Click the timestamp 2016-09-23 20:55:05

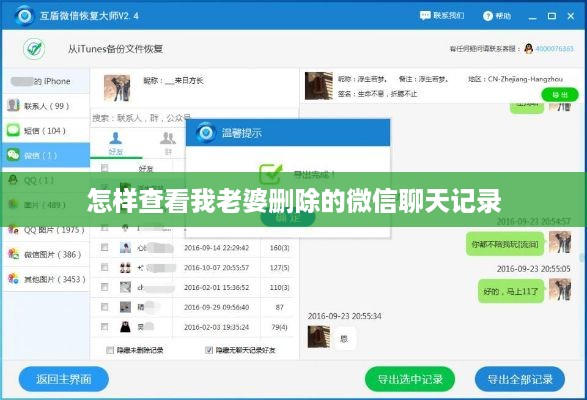tap(533, 269)
